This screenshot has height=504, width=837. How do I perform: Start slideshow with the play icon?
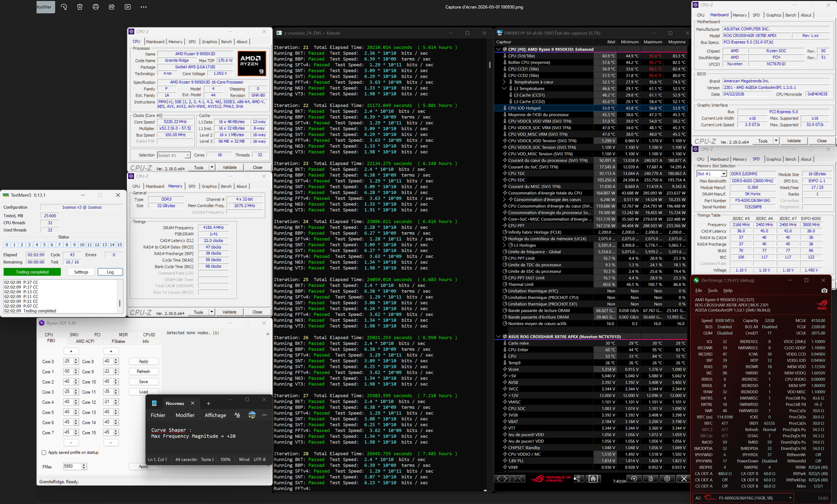128,7
